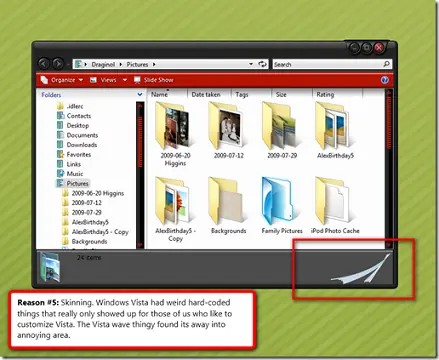
Task: Maximize the Explorer window
Action: tap(367, 48)
